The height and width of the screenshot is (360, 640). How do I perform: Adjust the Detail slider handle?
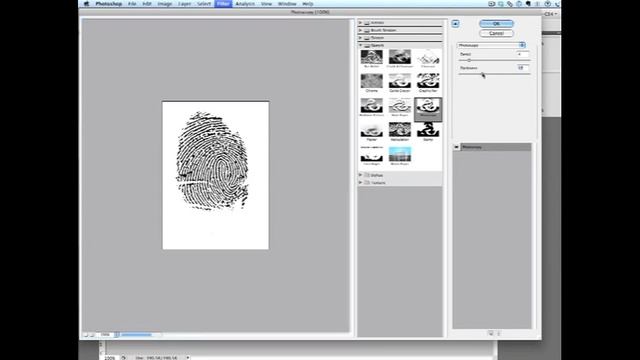[x=469, y=60]
